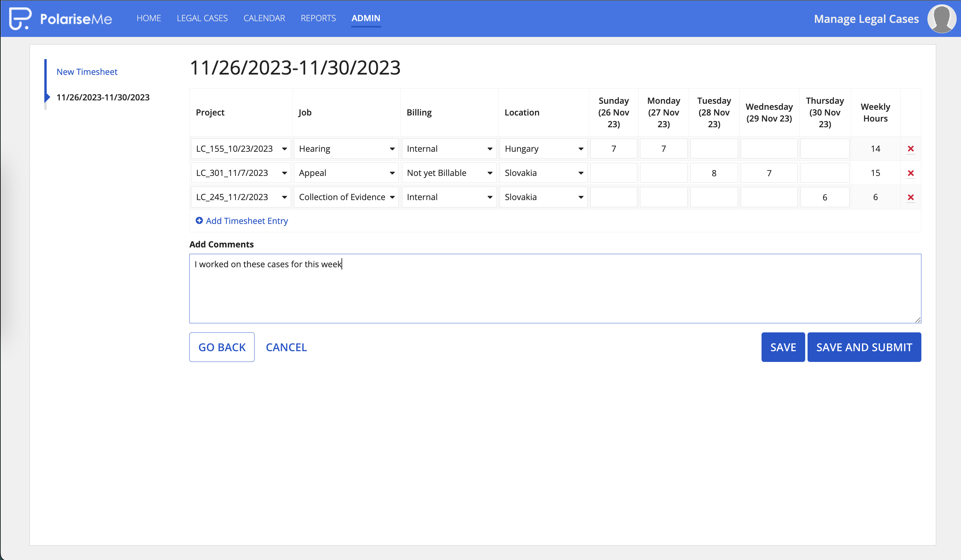Open the HOME menu
Screen dimensions: 961x560
coord(149,18)
